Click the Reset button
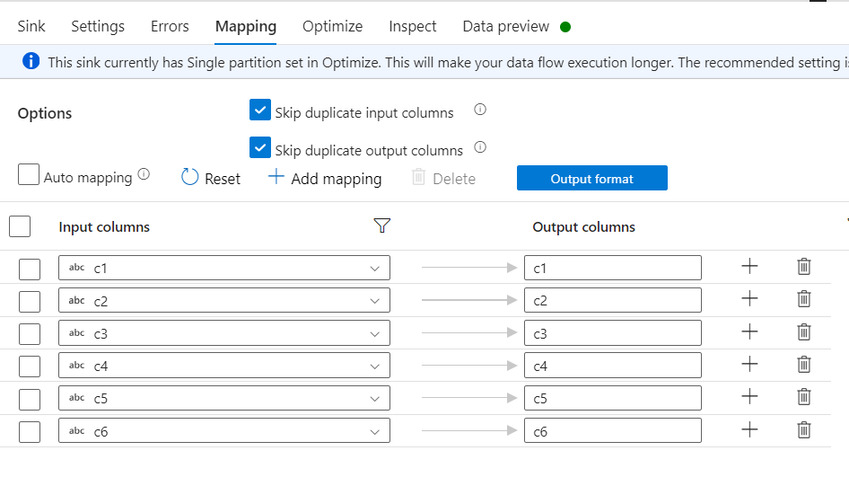This screenshot has height=477, width=849. pos(211,178)
